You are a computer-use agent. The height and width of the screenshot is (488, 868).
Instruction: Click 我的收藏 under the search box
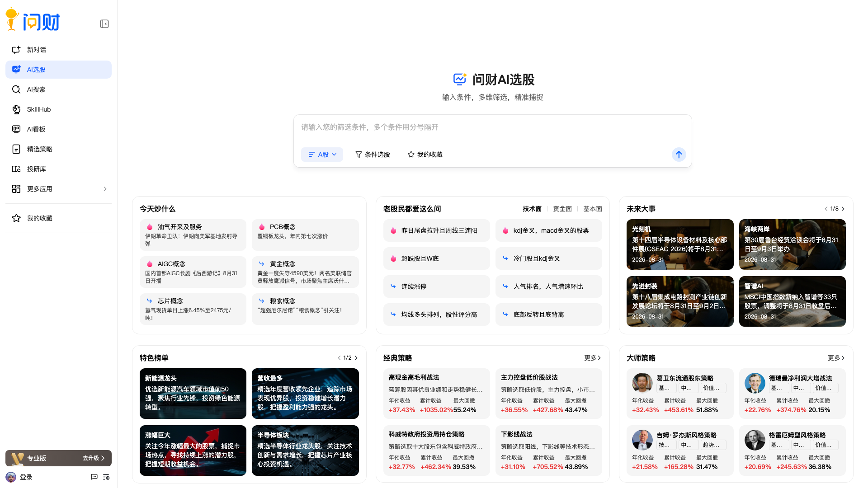pos(425,155)
